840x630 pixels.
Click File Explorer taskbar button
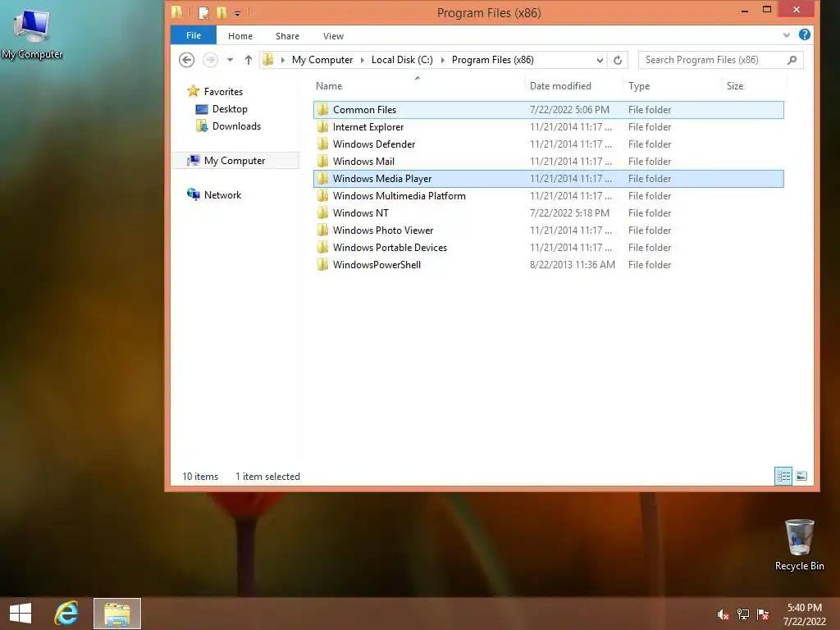tap(117, 614)
